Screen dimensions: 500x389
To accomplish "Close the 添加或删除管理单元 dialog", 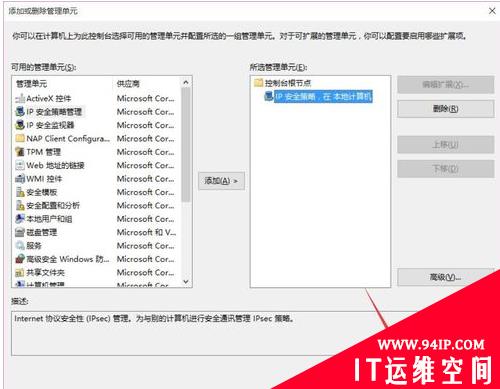I will tap(492, 11).
